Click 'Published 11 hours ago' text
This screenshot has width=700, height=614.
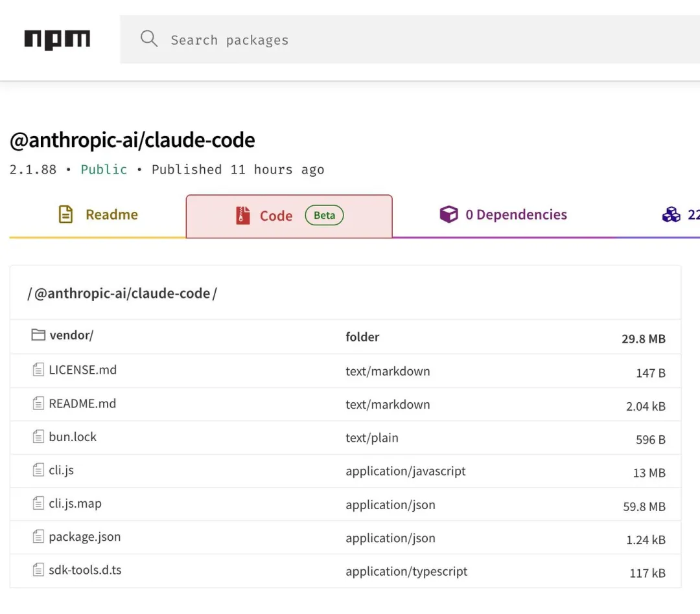(238, 170)
